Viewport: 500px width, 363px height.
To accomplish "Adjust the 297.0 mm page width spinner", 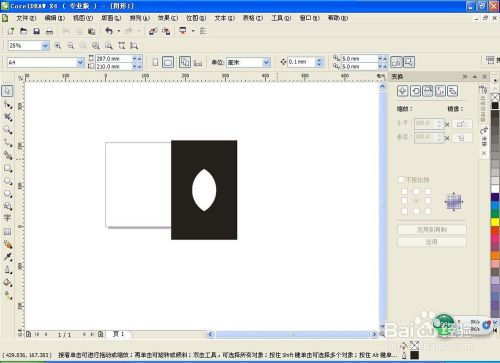I will (x=137, y=58).
